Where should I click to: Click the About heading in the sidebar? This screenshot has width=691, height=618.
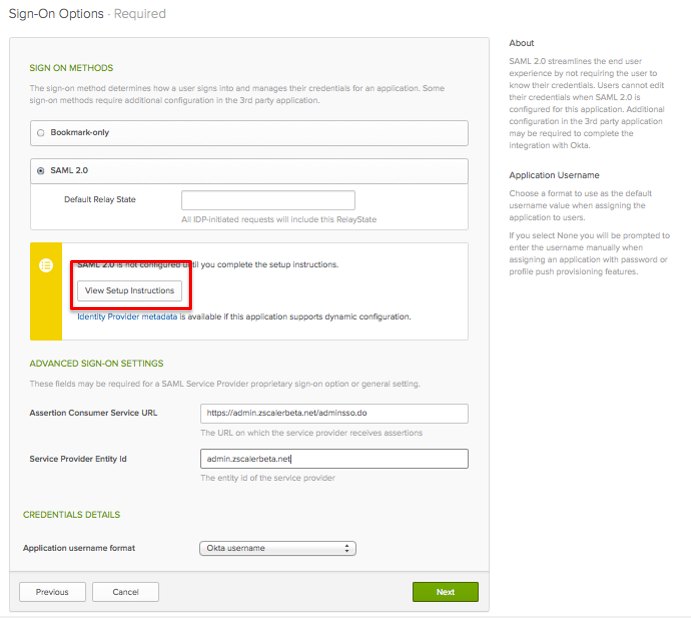(521, 43)
